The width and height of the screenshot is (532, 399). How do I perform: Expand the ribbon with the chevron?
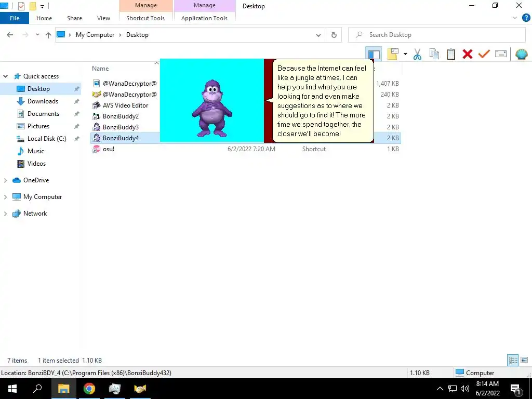tap(515, 18)
